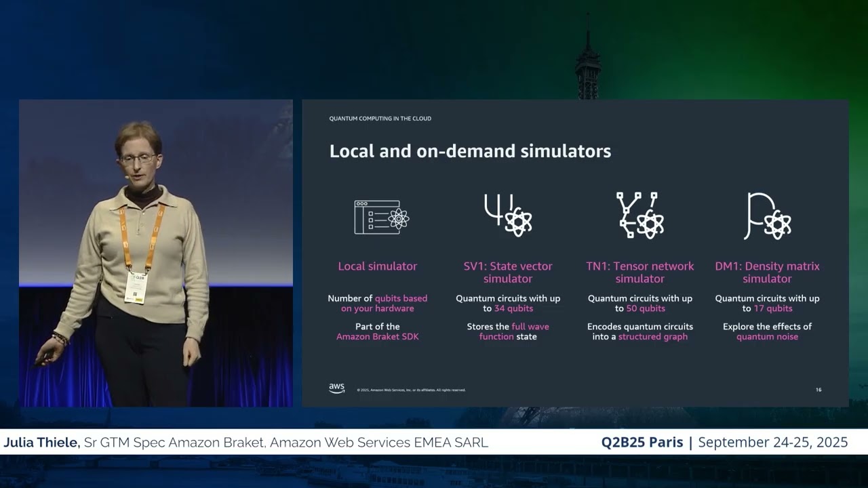Viewport: 868px width, 488px height.
Task: Click the 'QUANTUM COMPUTING IN THE CLOUD' header
Action: [380, 119]
